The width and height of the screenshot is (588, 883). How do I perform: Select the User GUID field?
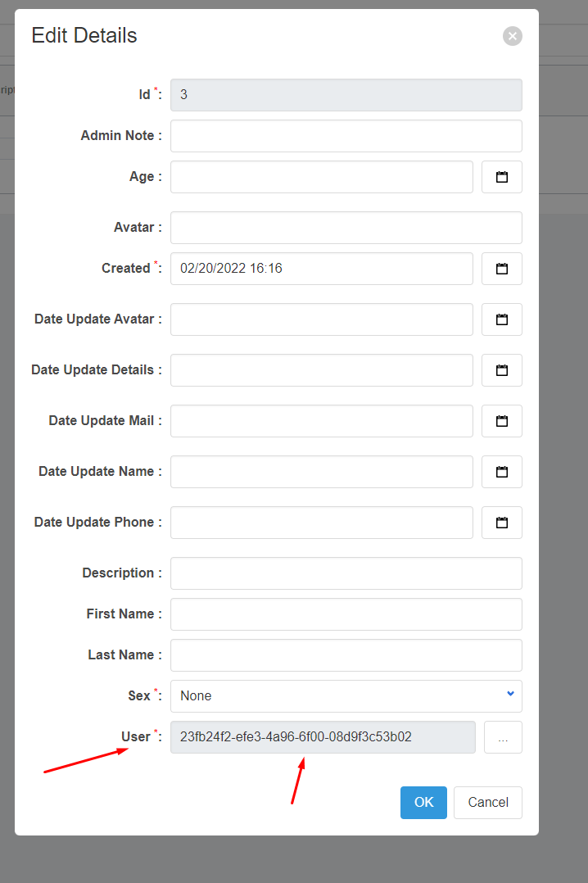tap(321, 736)
